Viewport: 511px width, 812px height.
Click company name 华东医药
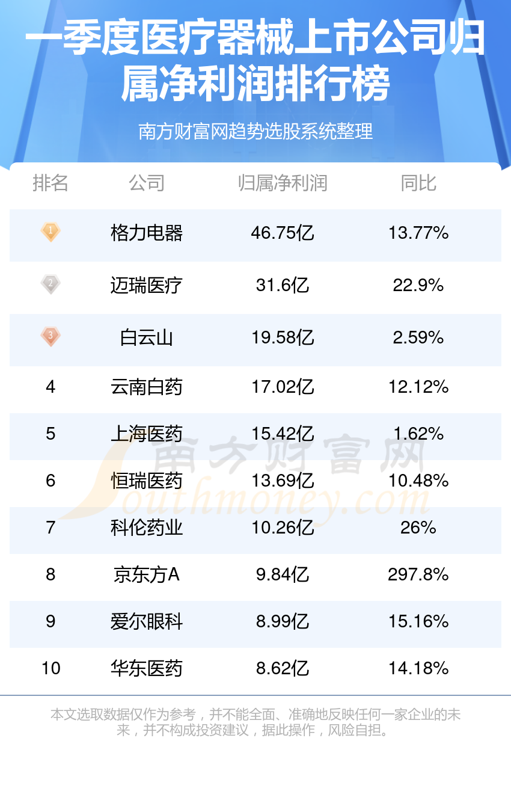click(x=147, y=668)
